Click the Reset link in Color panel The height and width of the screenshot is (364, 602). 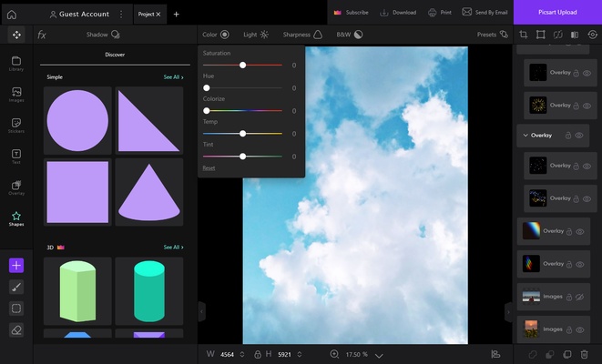209,168
